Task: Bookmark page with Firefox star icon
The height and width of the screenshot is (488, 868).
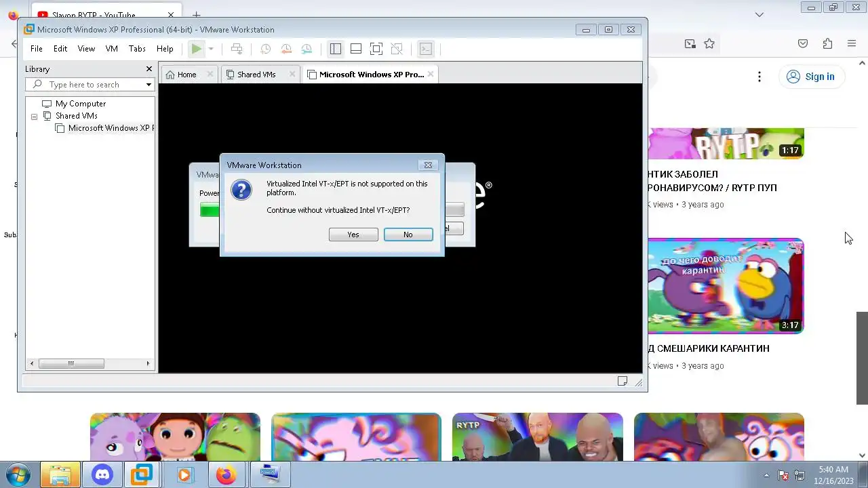Action: [x=709, y=43]
